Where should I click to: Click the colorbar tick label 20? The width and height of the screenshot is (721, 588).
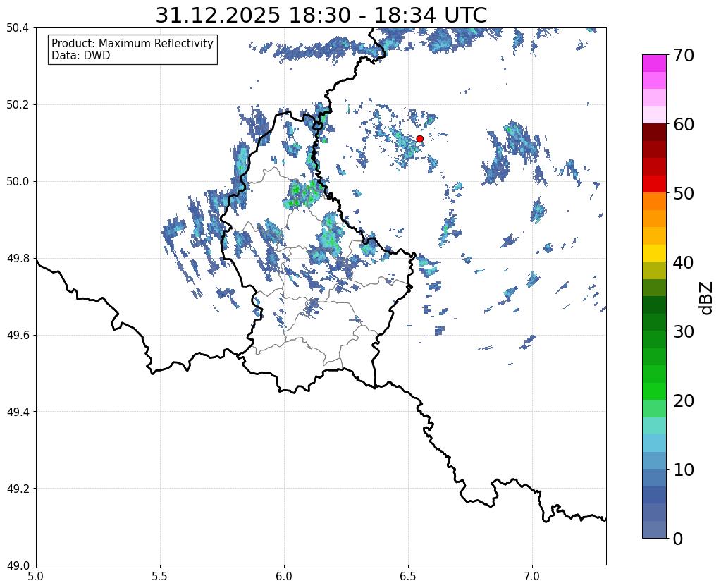pos(683,400)
